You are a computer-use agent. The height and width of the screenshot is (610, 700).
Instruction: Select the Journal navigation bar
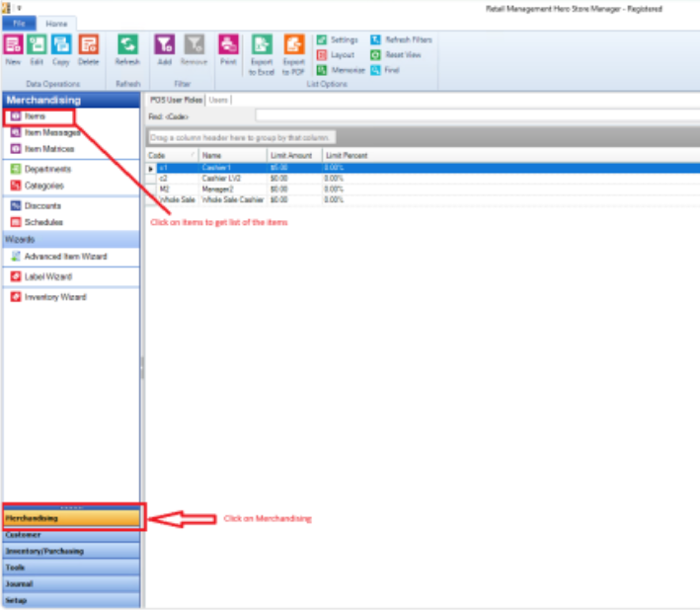[71, 584]
